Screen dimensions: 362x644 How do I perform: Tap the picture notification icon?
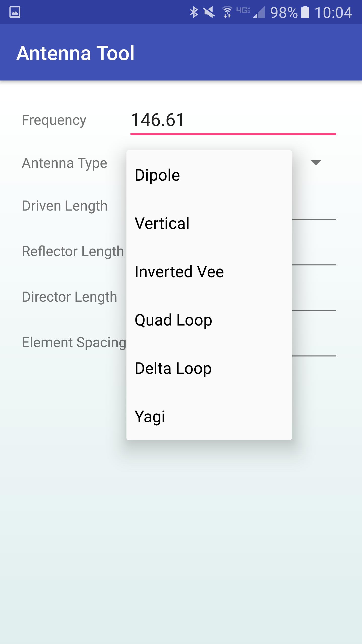pos(15,12)
